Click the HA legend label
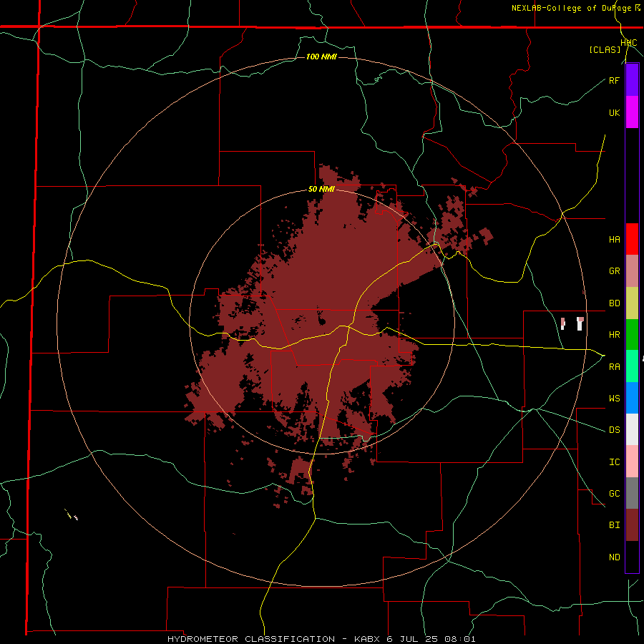This screenshot has width=644, height=644. tap(615, 239)
